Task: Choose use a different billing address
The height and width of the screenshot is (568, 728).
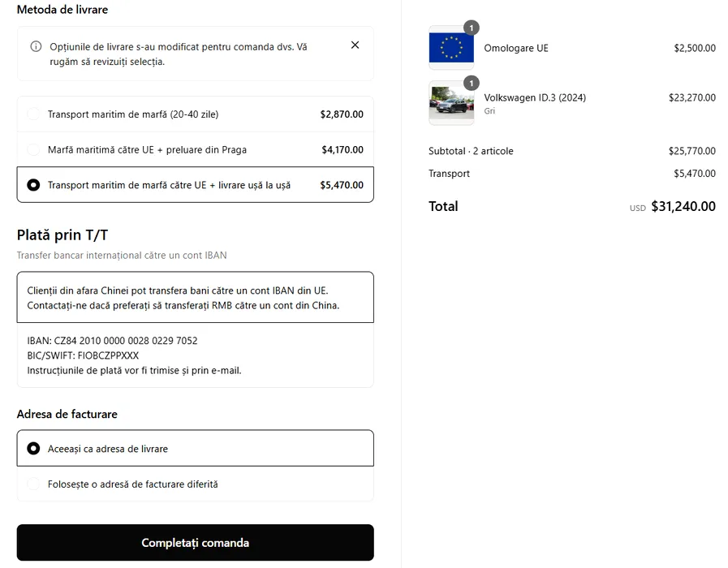Action: (33, 484)
